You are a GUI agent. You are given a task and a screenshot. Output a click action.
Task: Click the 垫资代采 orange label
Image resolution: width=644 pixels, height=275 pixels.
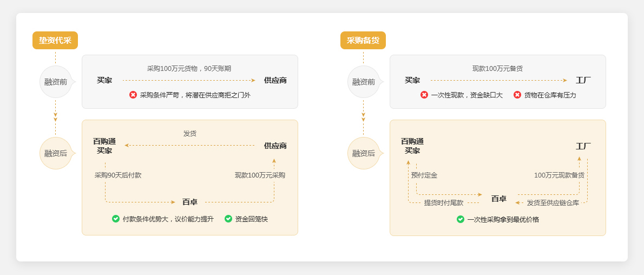55,40
